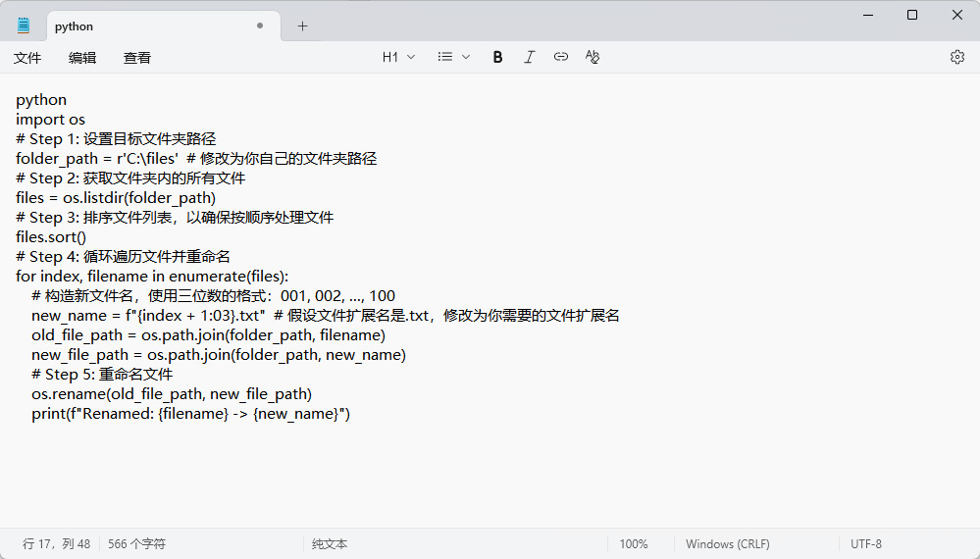Maximize the Notepad window

[x=912, y=15]
